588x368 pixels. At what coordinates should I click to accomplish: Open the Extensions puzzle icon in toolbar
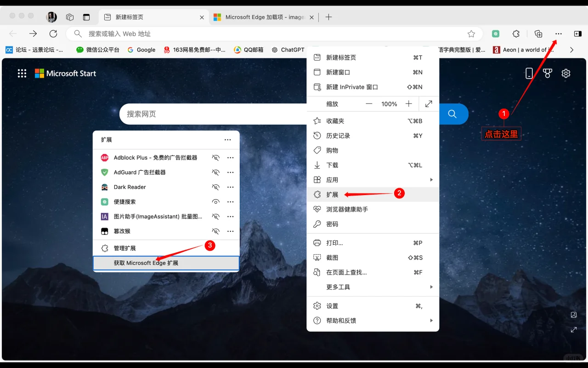516,34
